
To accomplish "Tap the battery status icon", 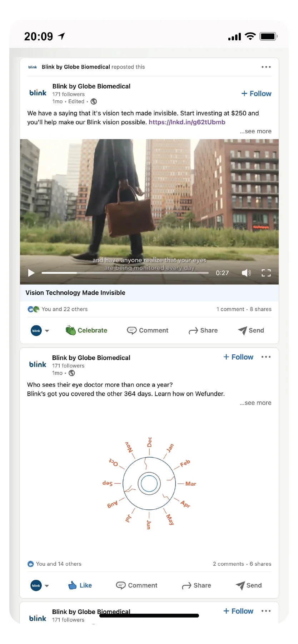I will pyautogui.click(x=269, y=36).
